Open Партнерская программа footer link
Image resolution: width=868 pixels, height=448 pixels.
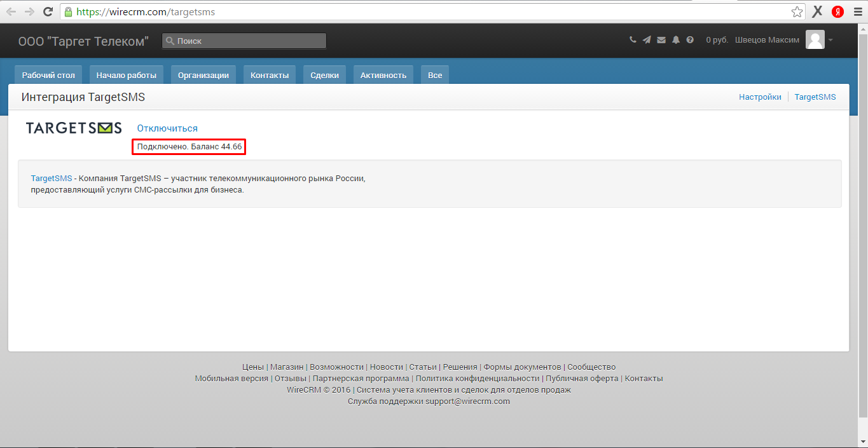click(x=361, y=379)
